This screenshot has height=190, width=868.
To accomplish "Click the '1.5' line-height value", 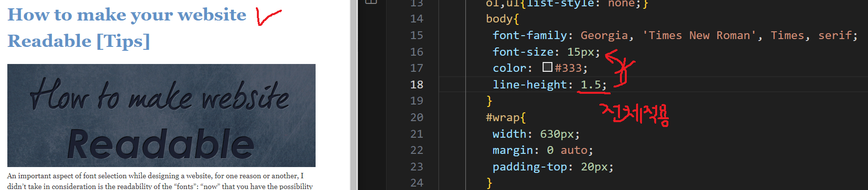I will coord(591,84).
